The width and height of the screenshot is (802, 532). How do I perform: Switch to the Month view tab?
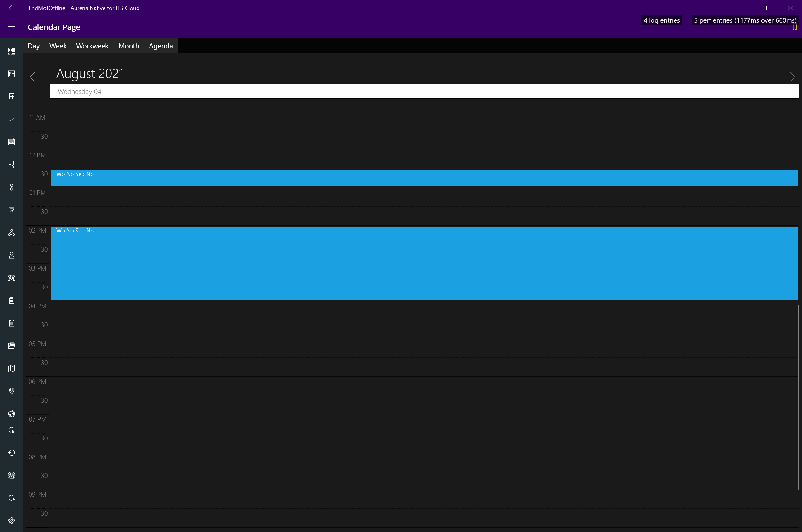point(129,46)
